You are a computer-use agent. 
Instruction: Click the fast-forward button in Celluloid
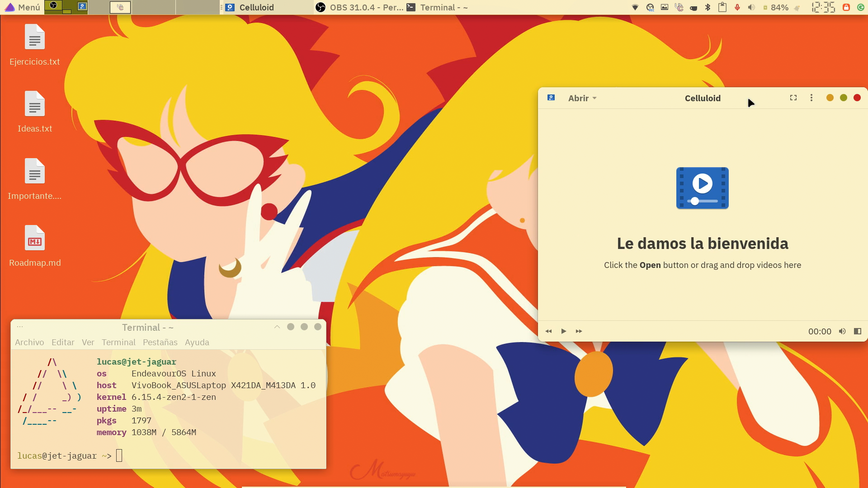click(579, 331)
